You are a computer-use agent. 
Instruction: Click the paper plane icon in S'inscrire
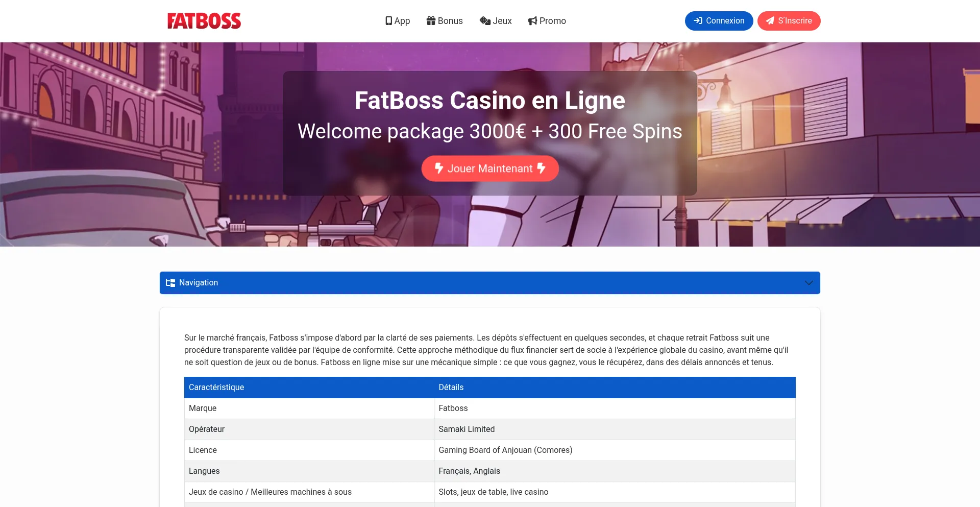pyautogui.click(x=770, y=21)
